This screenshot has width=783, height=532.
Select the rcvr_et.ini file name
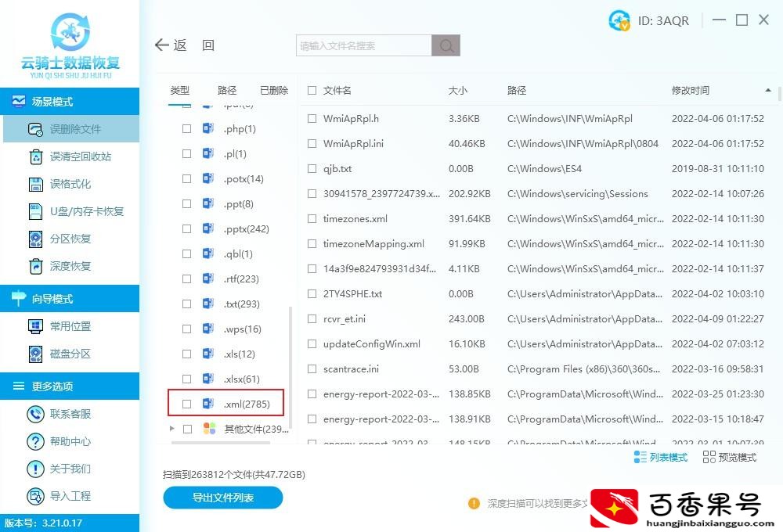point(344,319)
